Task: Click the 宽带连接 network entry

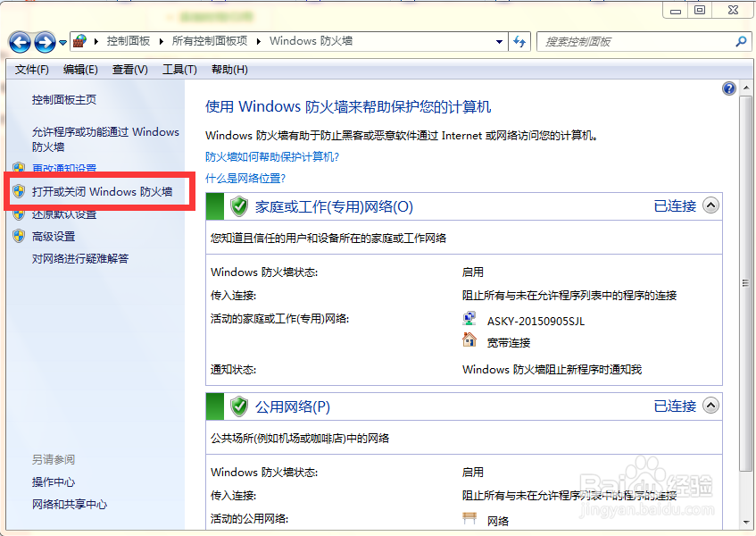Action: pyautogui.click(x=509, y=342)
